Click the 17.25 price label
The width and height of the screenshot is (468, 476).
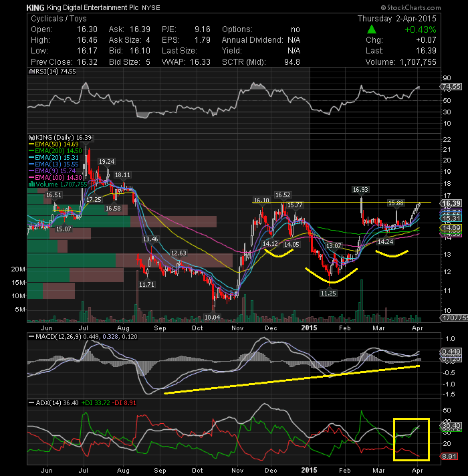94,200
